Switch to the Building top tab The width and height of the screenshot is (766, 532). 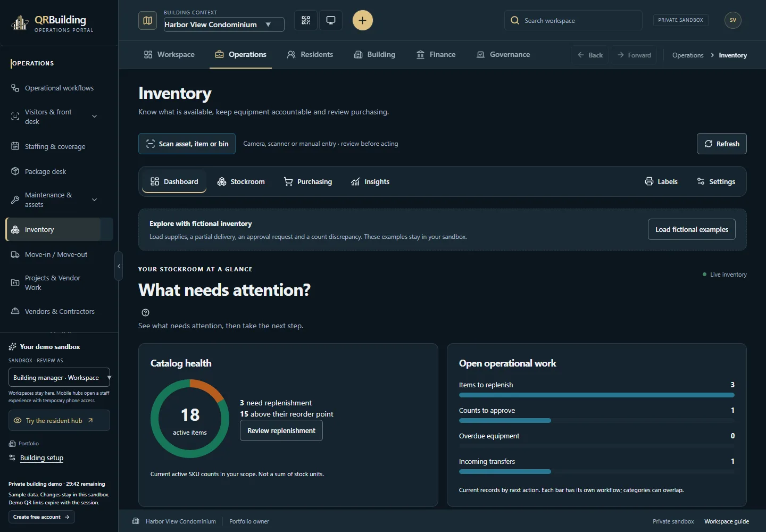coord(375,54)
